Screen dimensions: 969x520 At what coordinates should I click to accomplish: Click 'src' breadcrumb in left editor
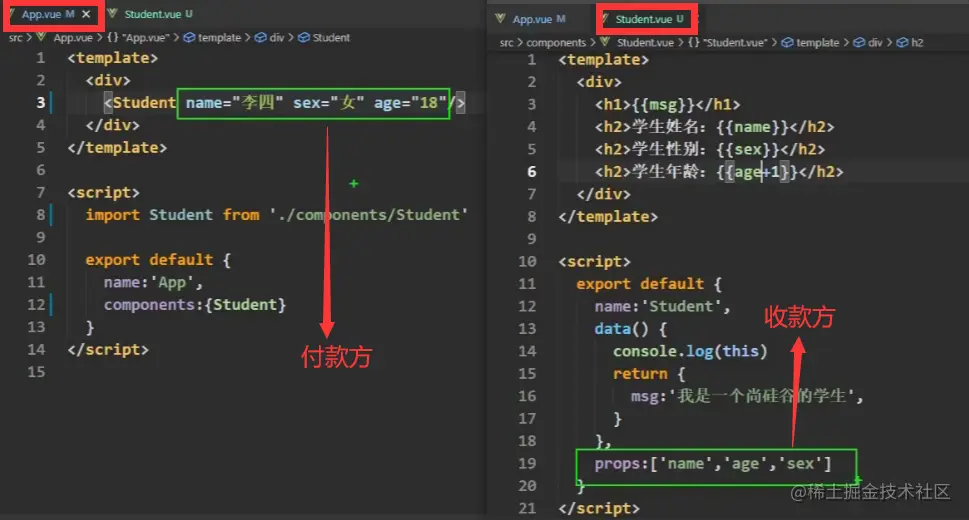pyautogui.click(x=15, y=38)
